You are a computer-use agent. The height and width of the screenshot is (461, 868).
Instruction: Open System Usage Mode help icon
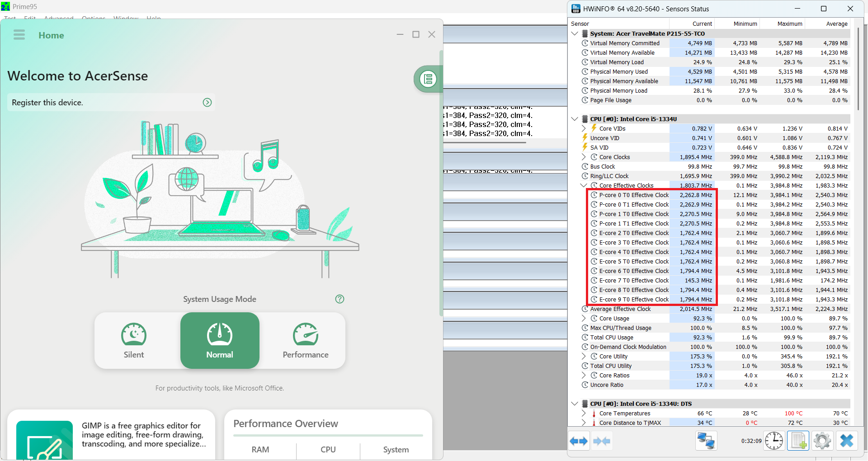pyautogui.click(x=340, y=299)
